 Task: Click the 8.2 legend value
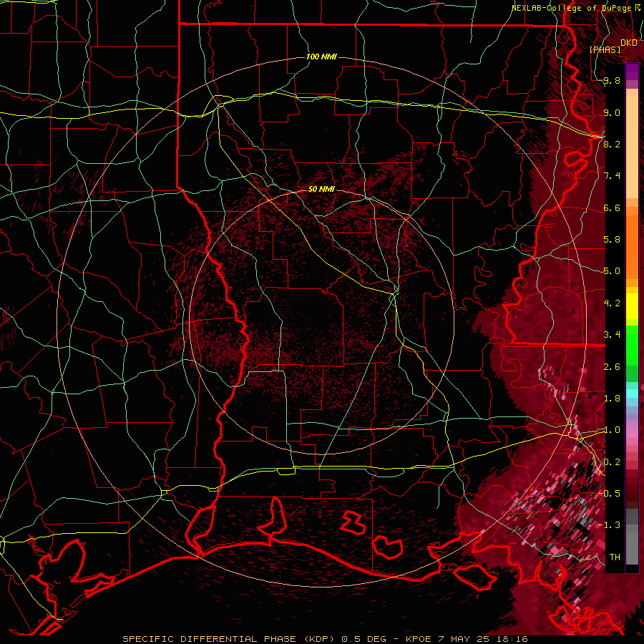pyautogui.click(x=612, y=144)
